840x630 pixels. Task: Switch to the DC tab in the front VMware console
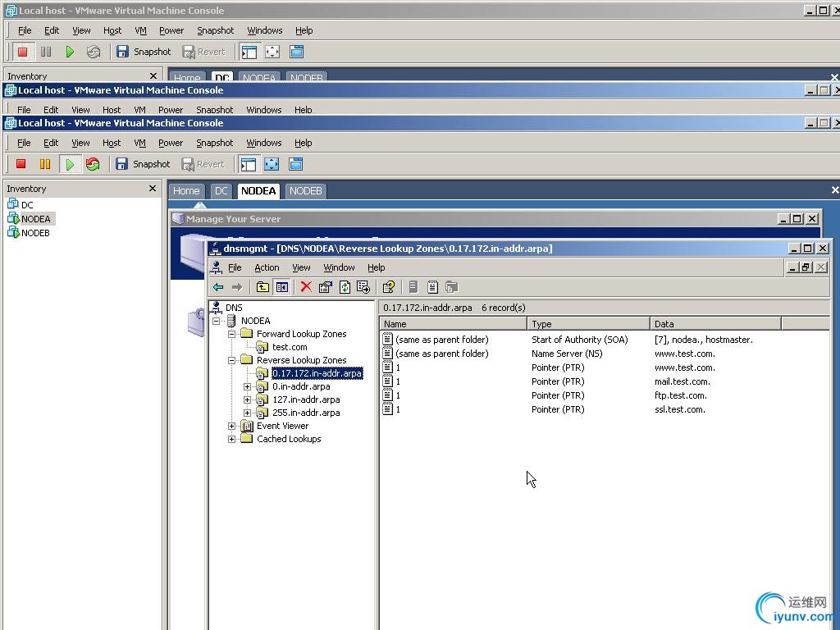221,190
